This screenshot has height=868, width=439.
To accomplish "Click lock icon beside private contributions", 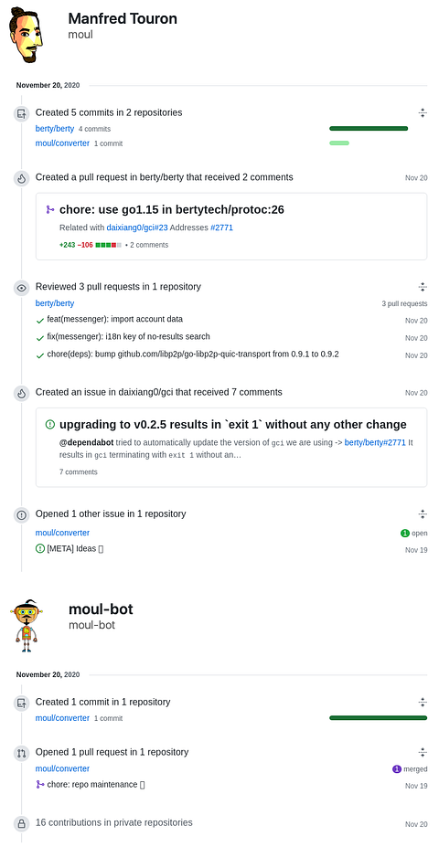I will [22, 824].
